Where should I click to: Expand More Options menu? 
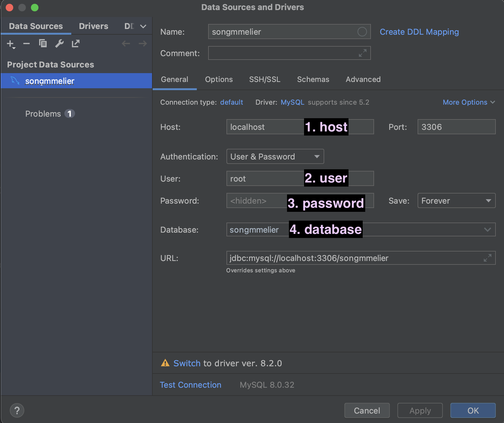click(x=469, y=102)
